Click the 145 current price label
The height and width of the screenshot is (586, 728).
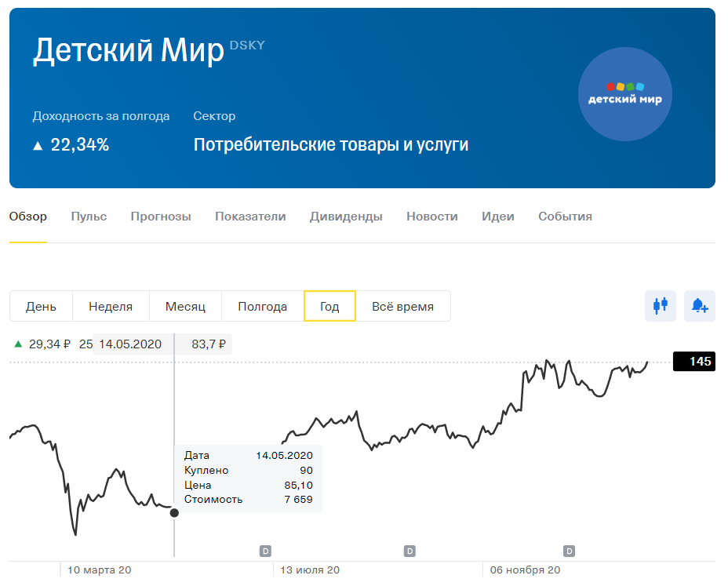694,362
